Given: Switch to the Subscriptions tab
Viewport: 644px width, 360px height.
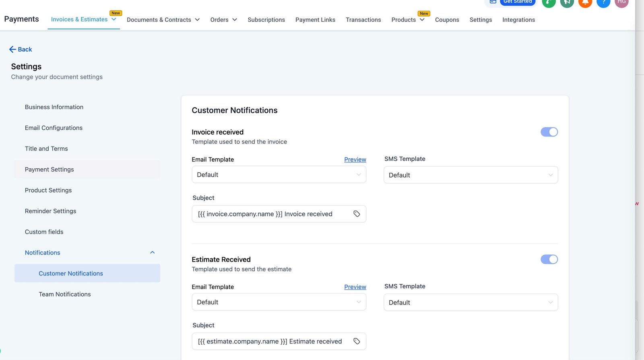Looking at the screenshot, I should pos(266,20).
